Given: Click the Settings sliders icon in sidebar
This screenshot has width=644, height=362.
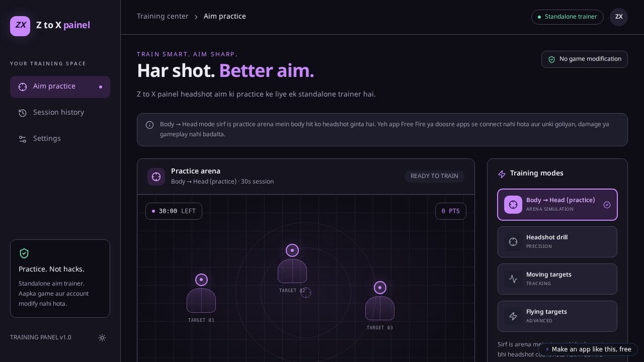Looking at the screenshot, I should point(23,139).
